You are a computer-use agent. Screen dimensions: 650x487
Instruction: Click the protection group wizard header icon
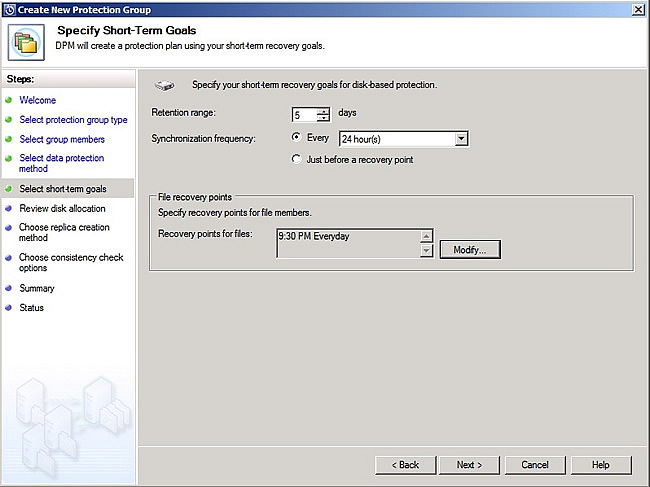(24, 40)
